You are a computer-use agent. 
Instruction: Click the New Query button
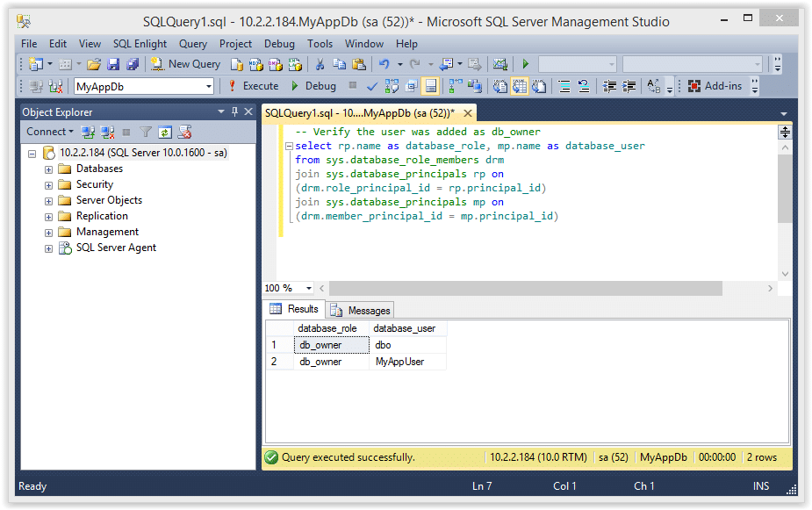point(185,64)
